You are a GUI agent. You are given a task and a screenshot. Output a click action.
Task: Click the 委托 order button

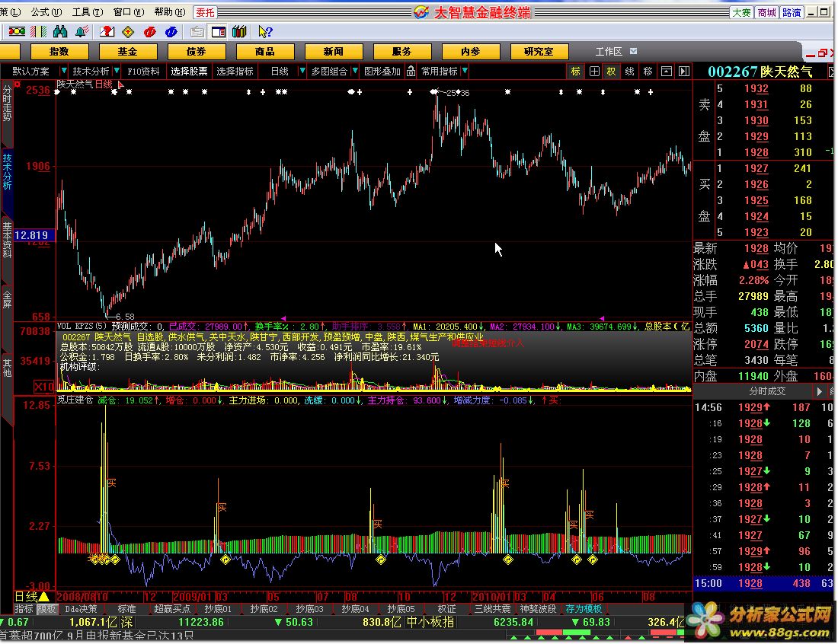[205, 11]
